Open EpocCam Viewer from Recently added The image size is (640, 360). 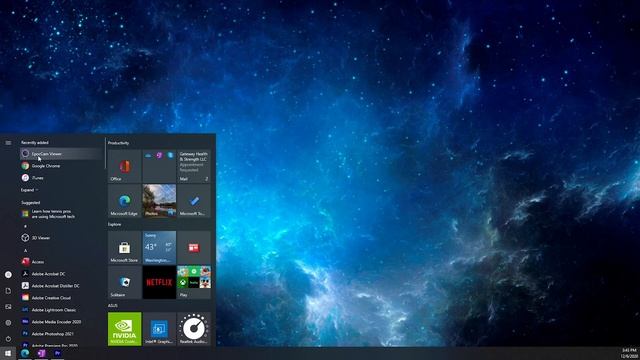pyautogui.click(x=61, y=154)
